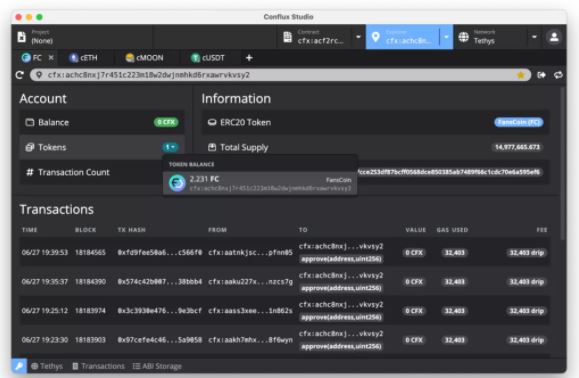Image resolution: width=579 pixels, height=378 pixels.
Task: Click the key manager icon
Action: (x=19, y=366)
